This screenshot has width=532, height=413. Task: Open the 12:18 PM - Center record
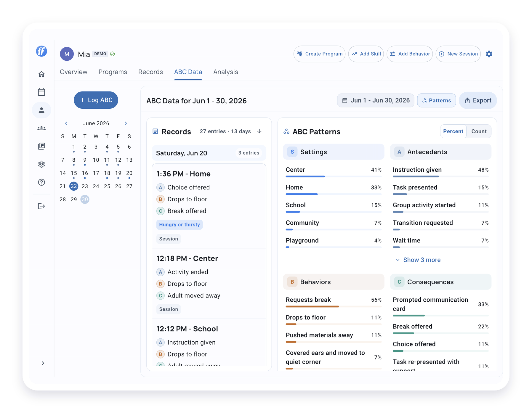(209, 283)
